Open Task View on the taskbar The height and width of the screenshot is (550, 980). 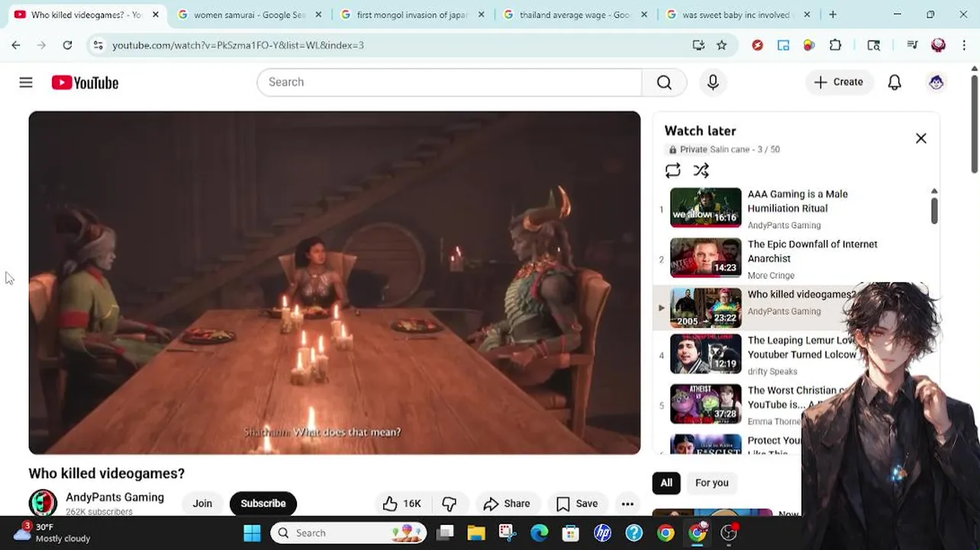click(445, 532)
